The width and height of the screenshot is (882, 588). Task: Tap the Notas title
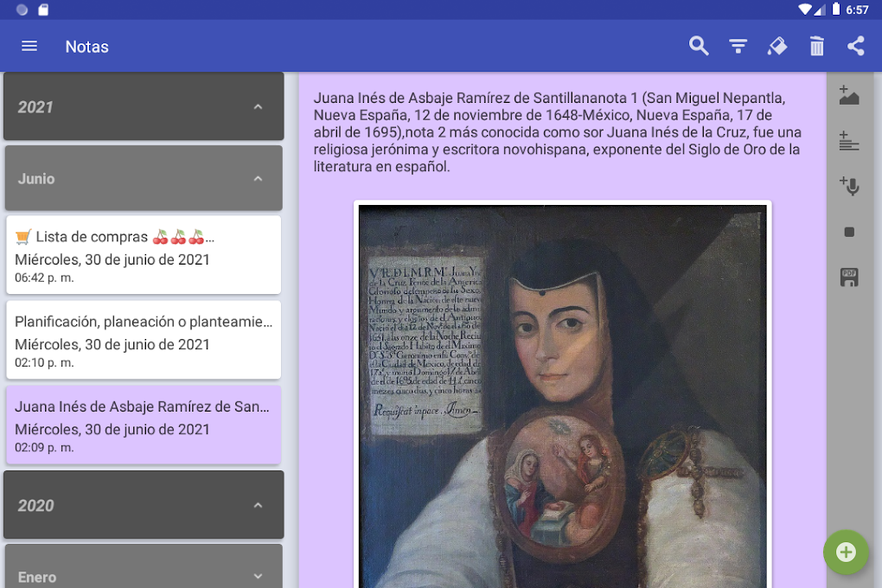click(86, 47)
